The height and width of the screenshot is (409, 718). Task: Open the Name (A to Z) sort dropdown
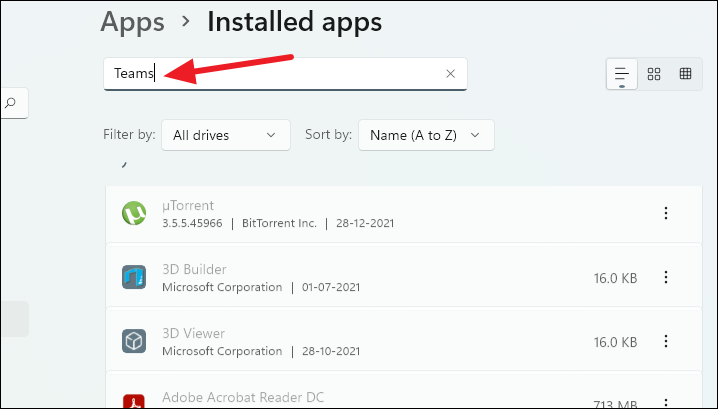click(426, 135)
